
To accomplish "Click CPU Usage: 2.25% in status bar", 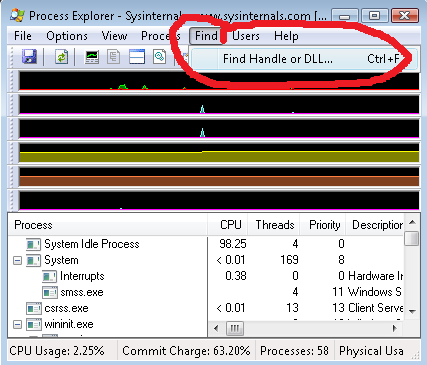I will click(57, 351).
